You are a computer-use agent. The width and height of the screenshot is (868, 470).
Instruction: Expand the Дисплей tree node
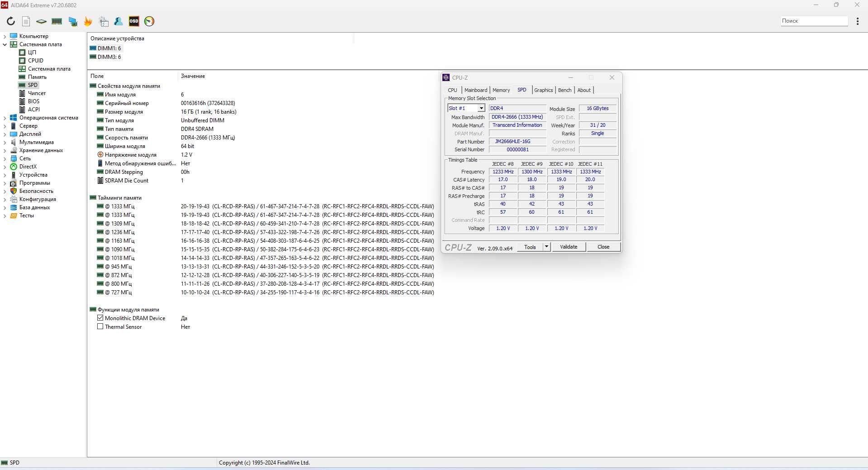pos(5,134)
